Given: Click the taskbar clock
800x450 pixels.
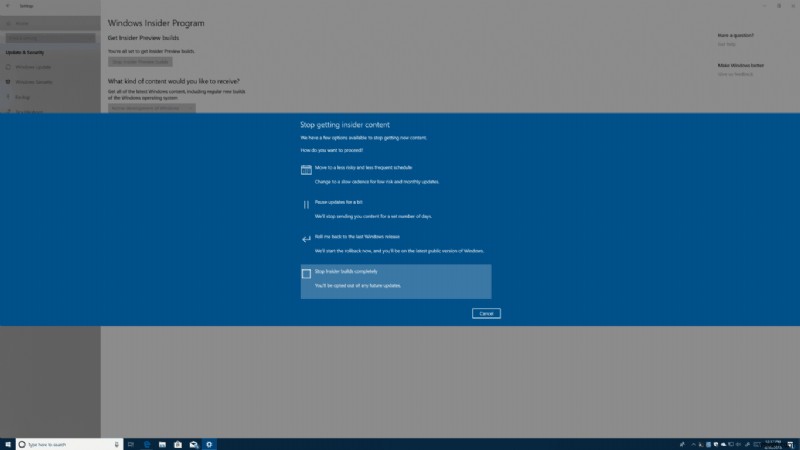Looking at the screenshot, I should [x=773, y=444].
